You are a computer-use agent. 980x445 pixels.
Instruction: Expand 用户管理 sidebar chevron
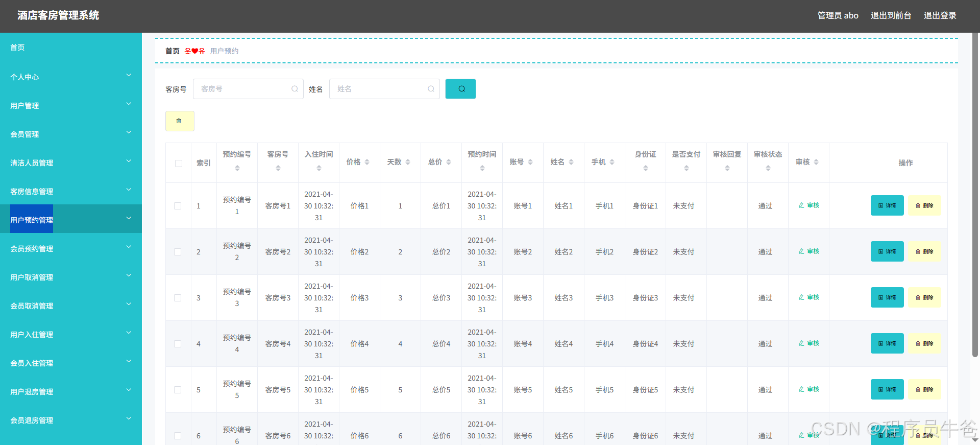click(129, 104)
